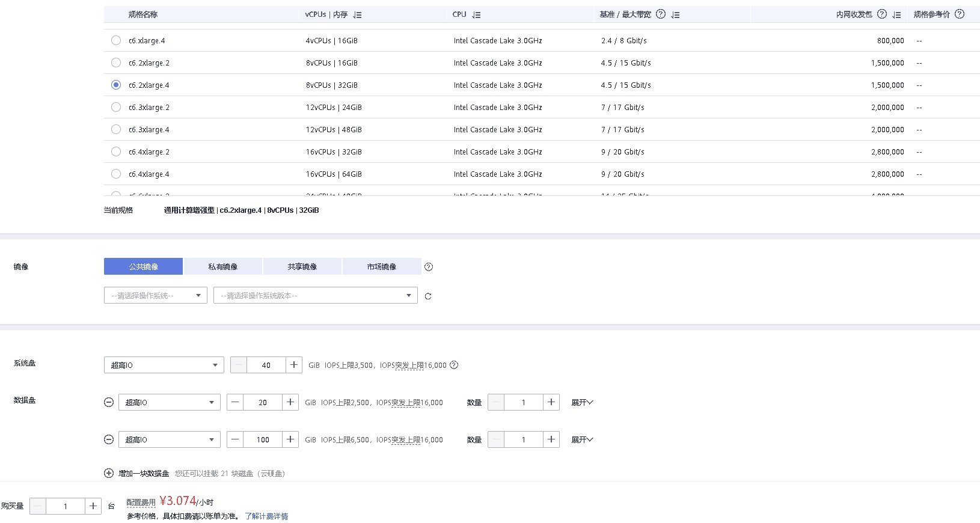This screenshot has height=523, width=980.
Task: Click 2.4 / 8 Gbit/s bandwidth cell
Action: pyautogui.click(x=624, y=41)
